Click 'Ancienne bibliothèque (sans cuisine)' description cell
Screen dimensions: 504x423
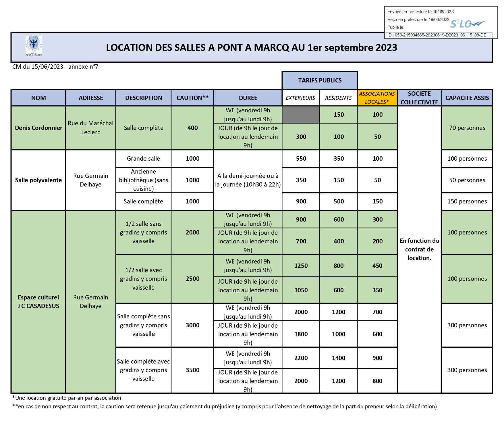(144, 180)
